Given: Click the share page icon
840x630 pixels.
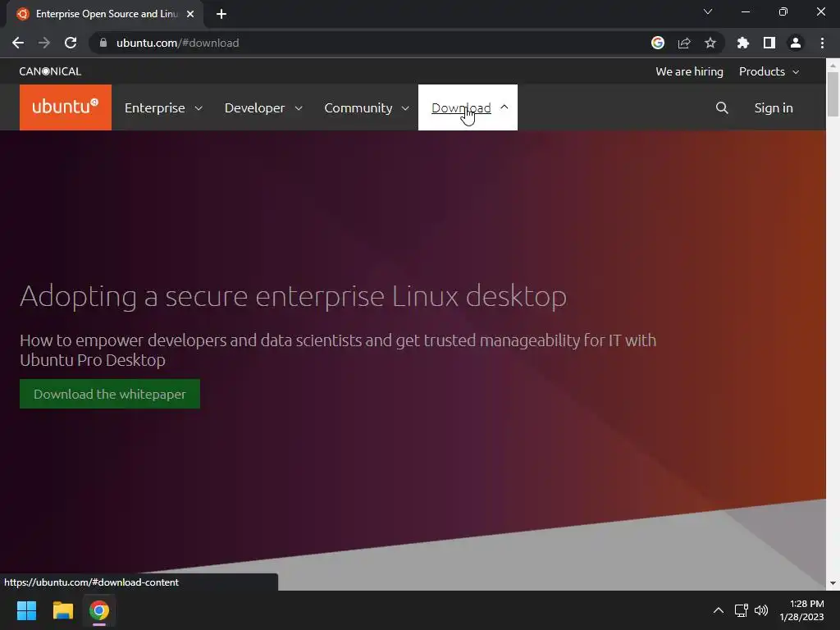Looking at the screenshot, I should click(x=684, y=43).
